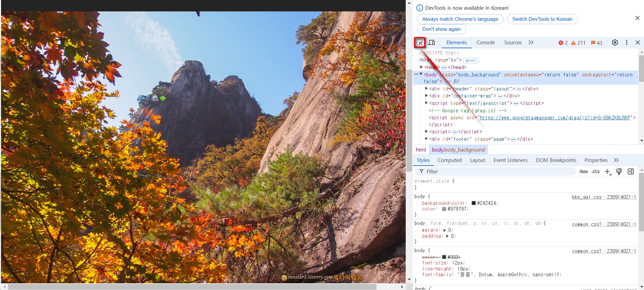
Task: Select the Computed sub-tab
Action: pyautogui.click(x=450, y=160)
